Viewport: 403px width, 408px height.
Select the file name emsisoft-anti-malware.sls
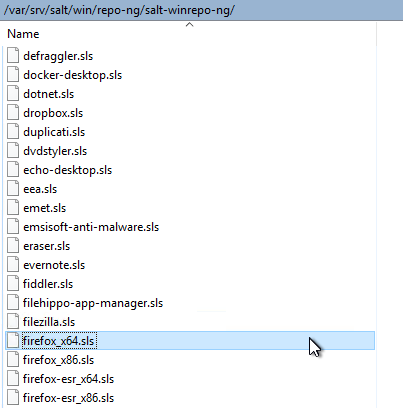(91, 227)
